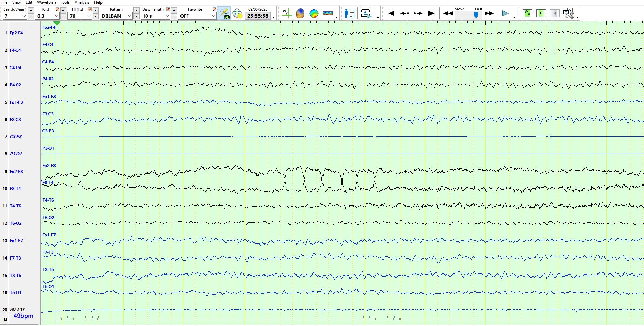644x326 pixels.
Task: Edit the Disp. length list with pencil icon
Action: point(168,9)
